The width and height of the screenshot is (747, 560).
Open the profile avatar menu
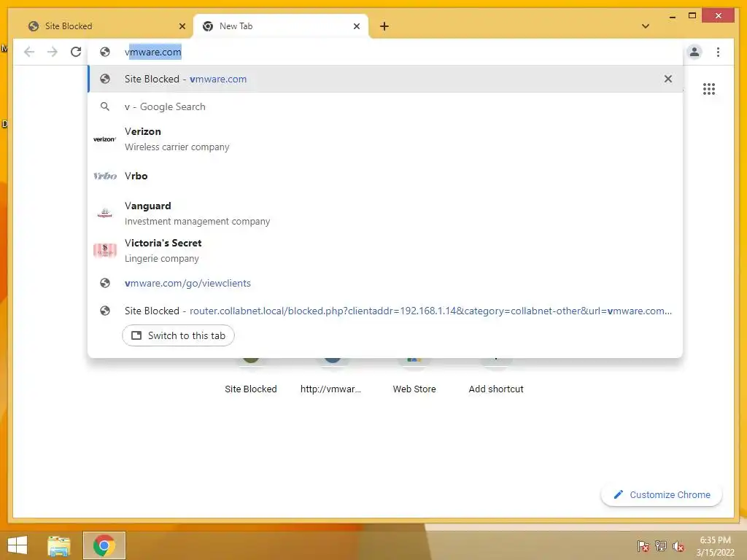pyautogui.click(x=694, y=52)
